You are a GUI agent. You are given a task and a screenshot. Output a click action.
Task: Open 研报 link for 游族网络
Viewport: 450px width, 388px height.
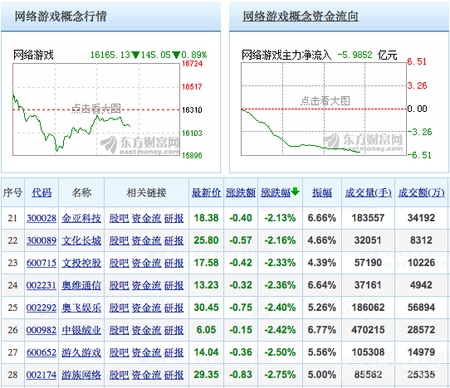[174, 375]
